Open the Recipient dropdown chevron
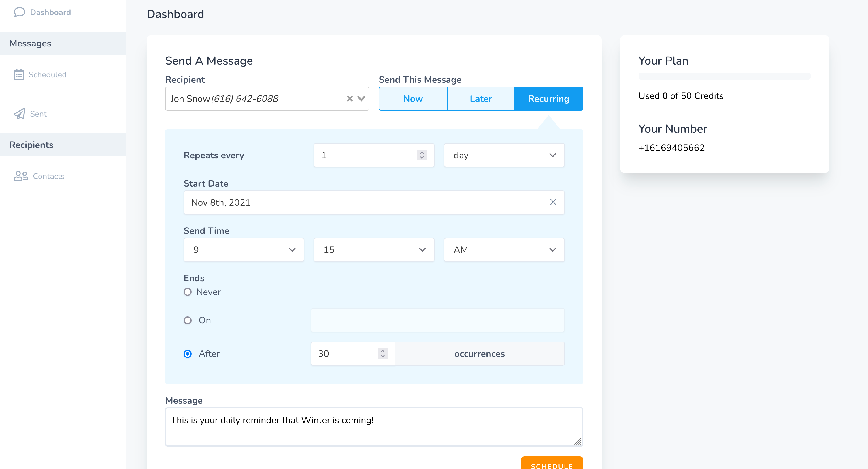The image size is (868, 469). pos(361,99)
